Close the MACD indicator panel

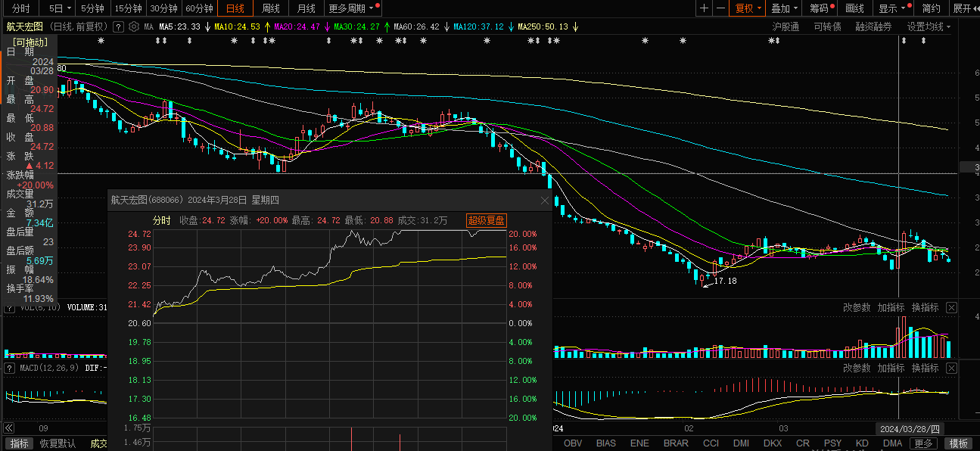tap(951, 368)
